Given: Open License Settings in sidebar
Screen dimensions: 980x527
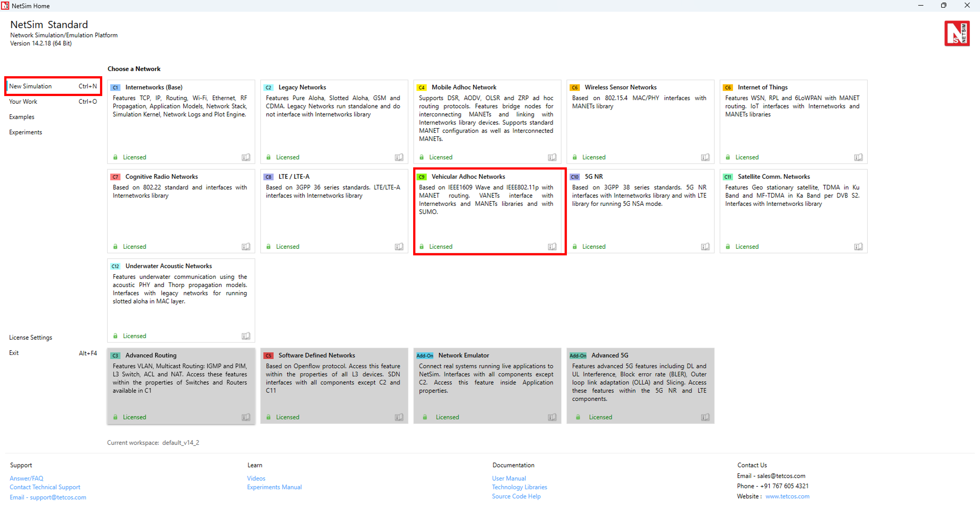Looking at the screenshot, I should (x=31, y=338).
